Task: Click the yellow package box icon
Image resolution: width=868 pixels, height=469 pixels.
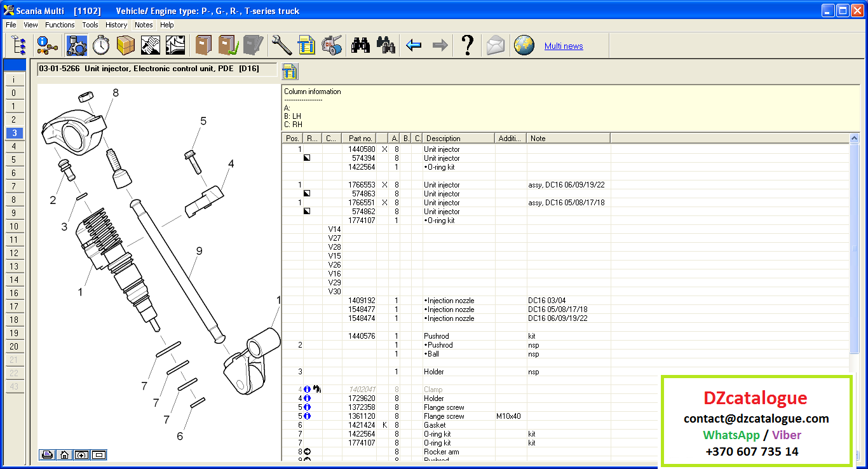Action: coord(126,46)
